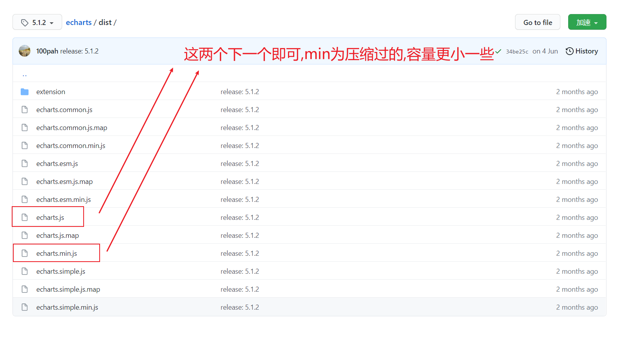This screenshot has width=644, height=337.
Task: Click the 100pah author avatar
Action: click(25, 51)
